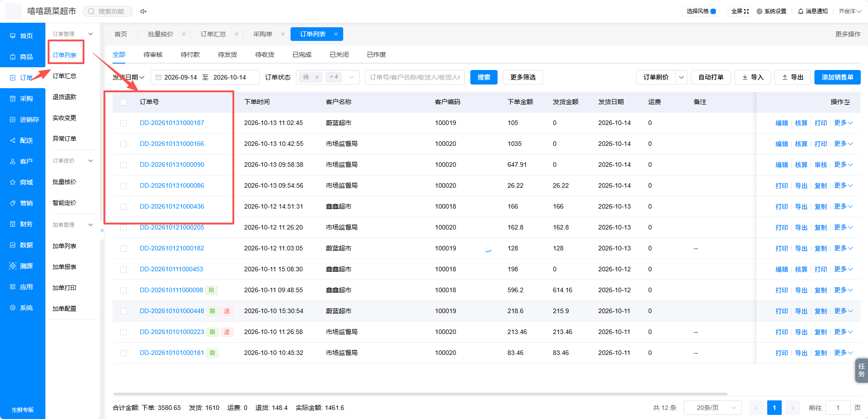Click the blue 搜索 button

point(484,77)
